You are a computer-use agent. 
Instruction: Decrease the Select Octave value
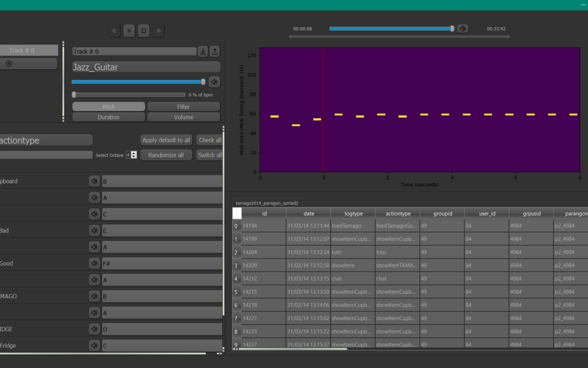(134, 156)
